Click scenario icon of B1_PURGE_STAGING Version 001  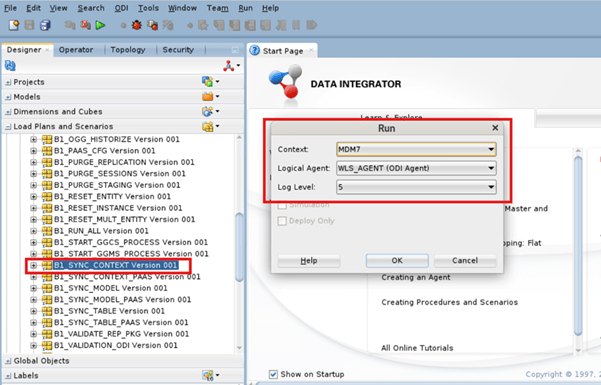coord(47,185)
